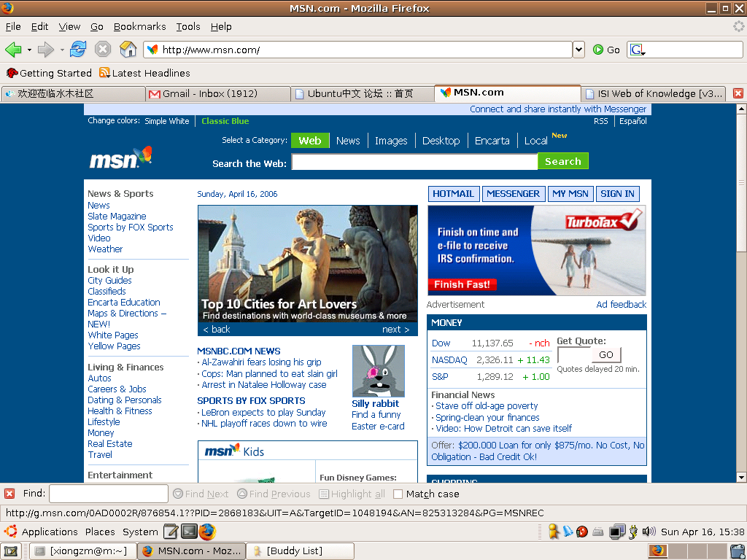Close the Find bar
Image resolution: width=747 pixels, height=560 pixels.
pos(9,494)
